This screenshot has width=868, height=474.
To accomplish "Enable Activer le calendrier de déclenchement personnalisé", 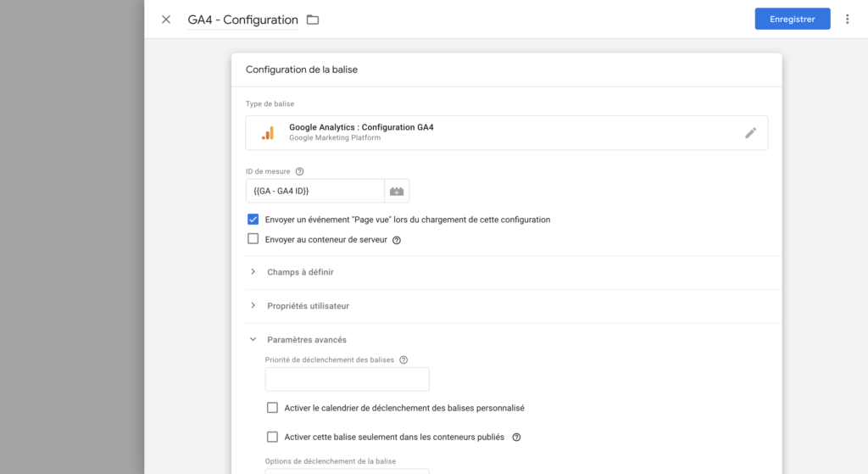I will click(x=272, y=408).
